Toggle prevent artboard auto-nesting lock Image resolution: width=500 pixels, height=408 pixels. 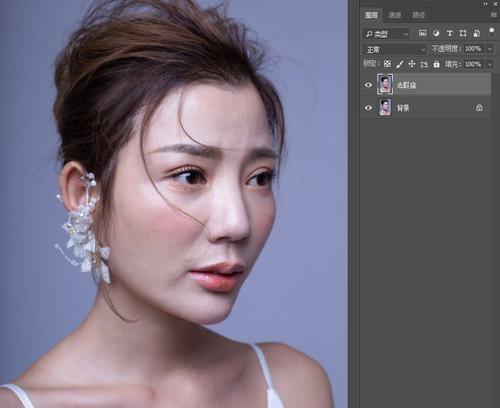tap(424, 64)
